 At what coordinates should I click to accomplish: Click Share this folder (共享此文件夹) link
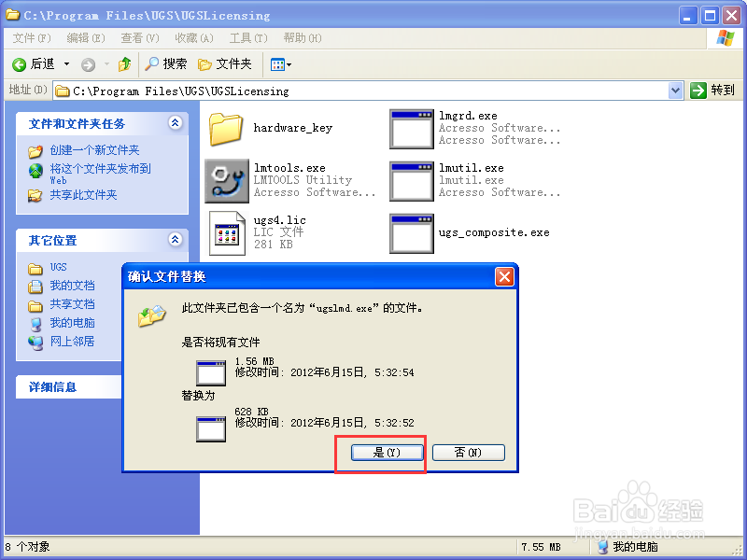pos(83,195)
